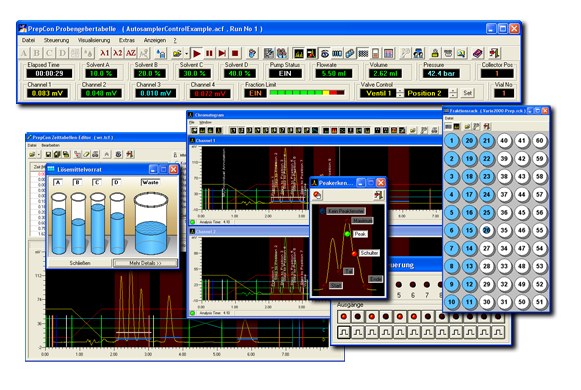Viewport: 581px width, 390px height.
Task: Click the Fraction Limit level bar
Action: [x=307, y=93]
